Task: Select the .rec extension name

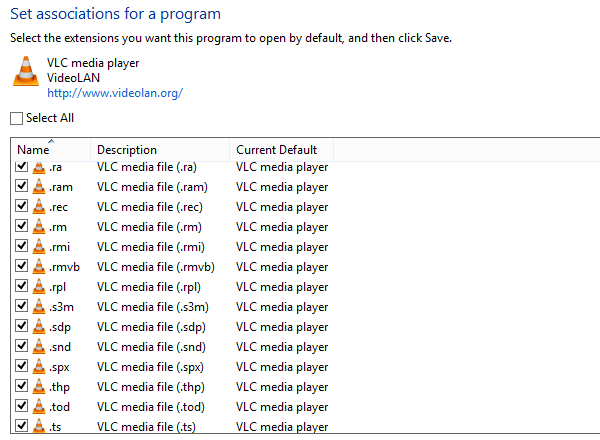Action: click(58, 207)
